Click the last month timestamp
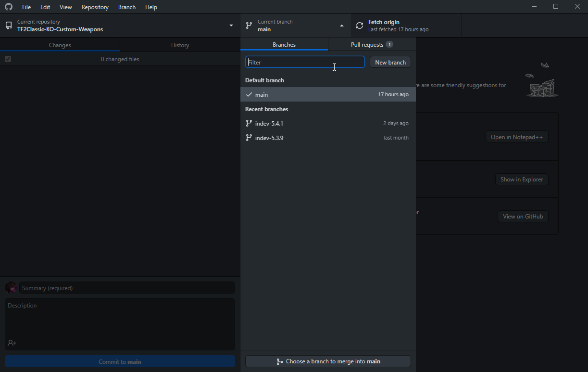 (396, 138)
